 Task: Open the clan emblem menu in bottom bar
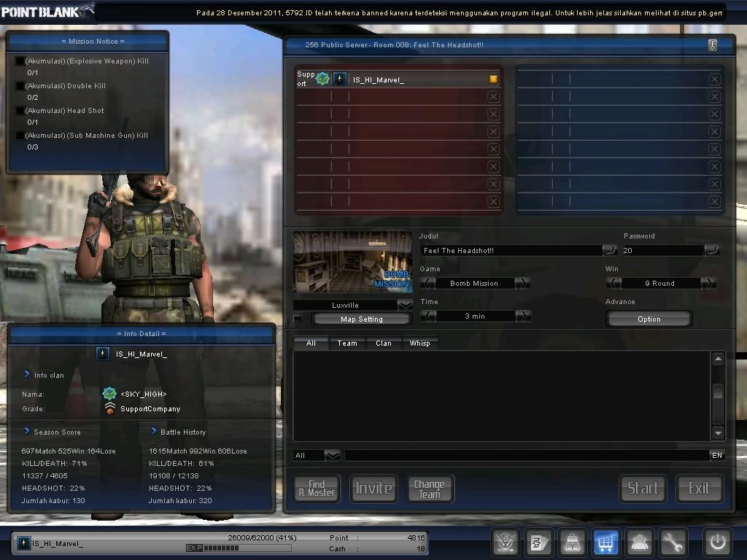(506, 542)
